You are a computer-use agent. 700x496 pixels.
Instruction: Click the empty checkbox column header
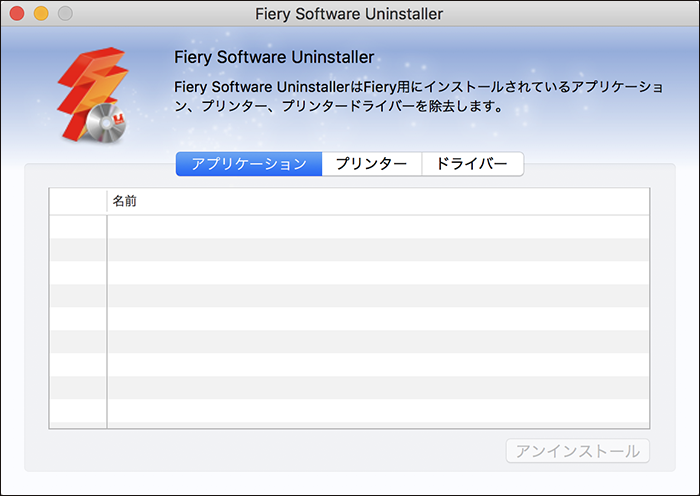(78, 201)
